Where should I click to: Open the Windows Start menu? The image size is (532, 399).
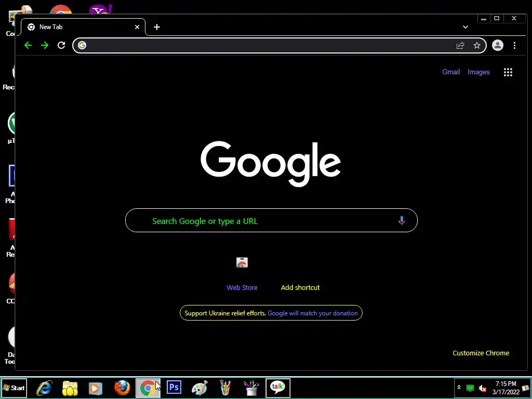[14, 388]
